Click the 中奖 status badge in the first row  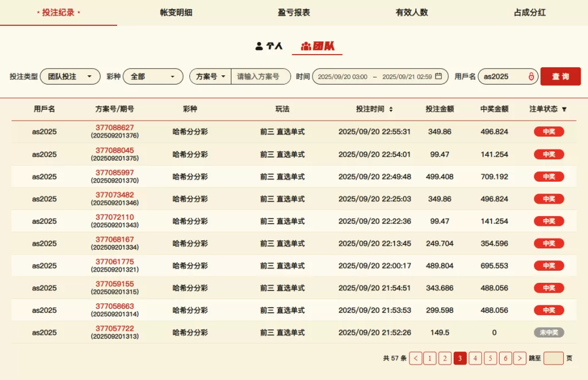(x=549, y=132)
